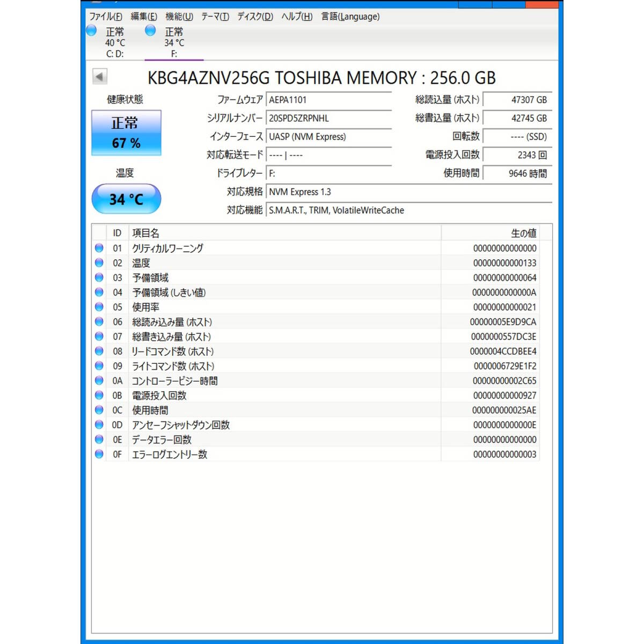
Task: Select the 使用率 attribute name
Action: tap(145, 307)
